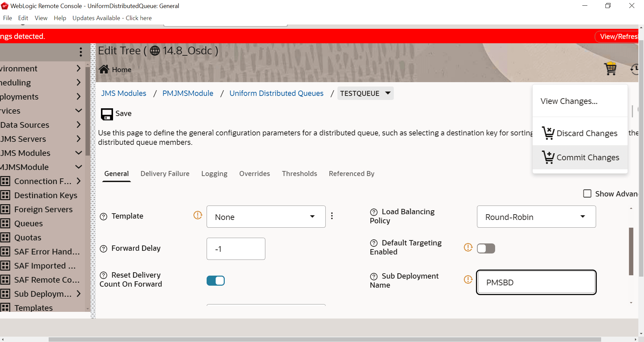This screenshot has height=342, width=644.
Task: Click the Save floppy disk icon
Action: 107,114
